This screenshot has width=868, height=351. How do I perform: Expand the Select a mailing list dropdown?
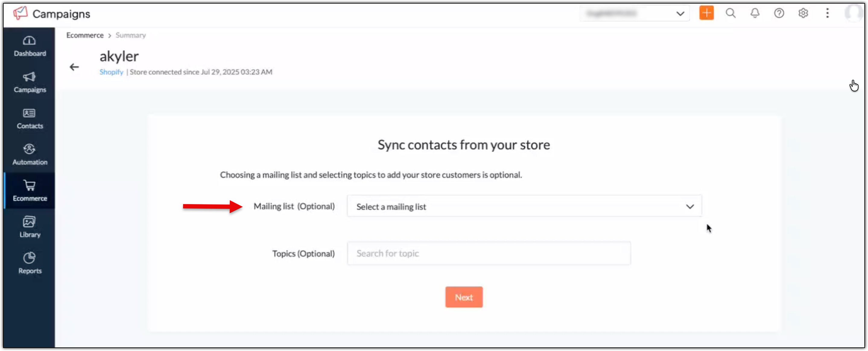click(x=524, y=206)
